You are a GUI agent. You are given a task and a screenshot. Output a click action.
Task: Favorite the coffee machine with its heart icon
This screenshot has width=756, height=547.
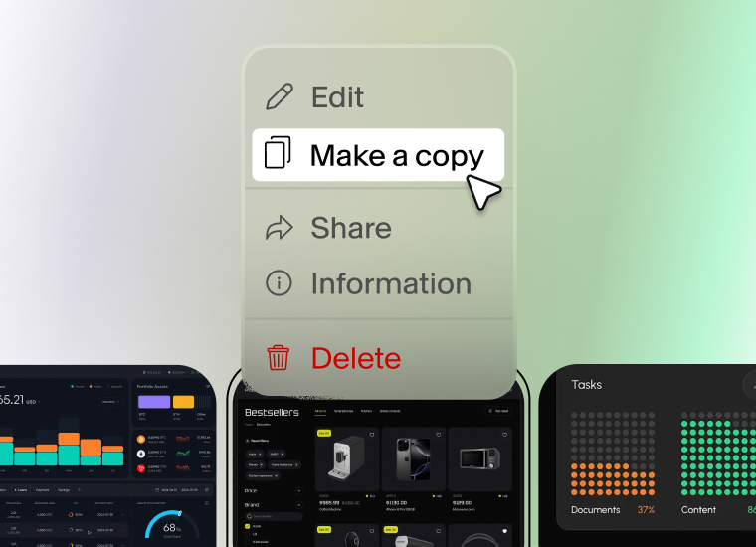372,435
